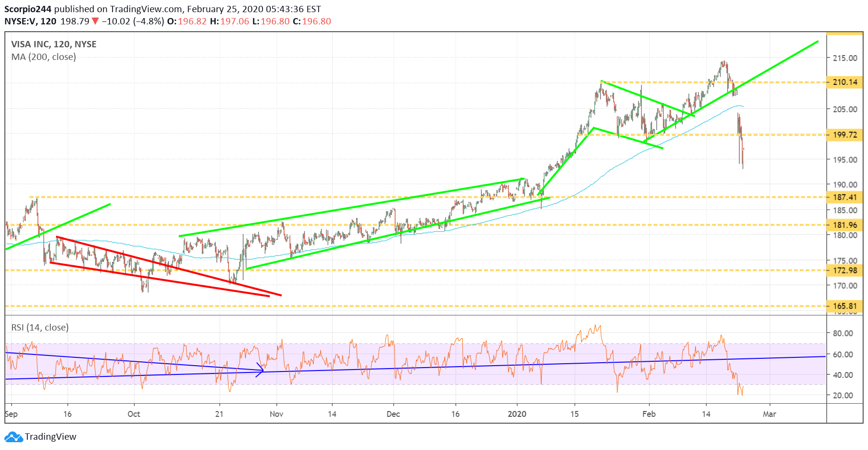Click the blue arrowhead on the RSI trendline
The image size is (868, 450).
[x=261, y=370]
